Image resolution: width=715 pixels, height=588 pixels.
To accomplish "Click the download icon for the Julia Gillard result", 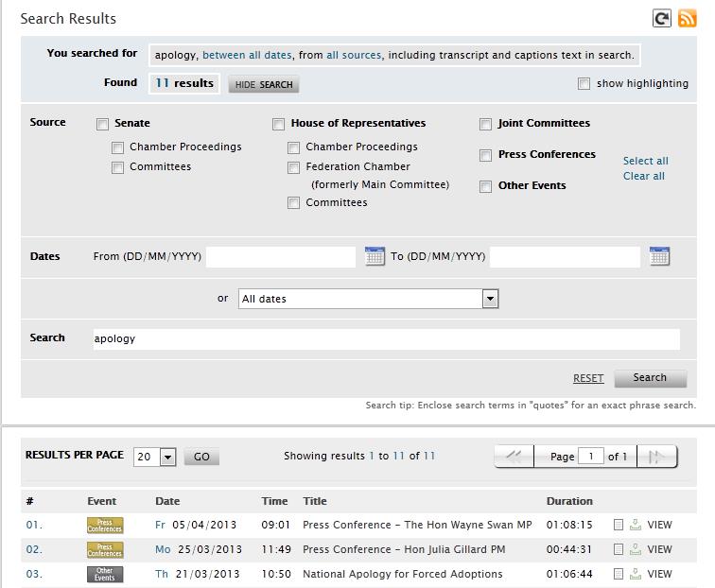I will tap(636, 549).
